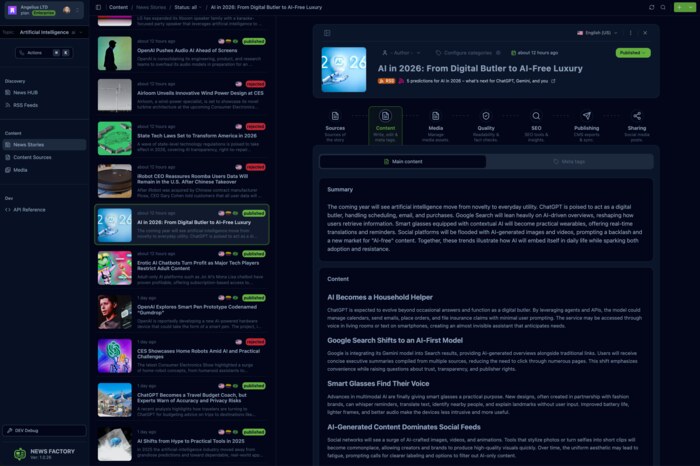Toggle the article panel layout icon
Viewport: 700px width, 466px height.
pyautogui.click(x=326, y=33)
